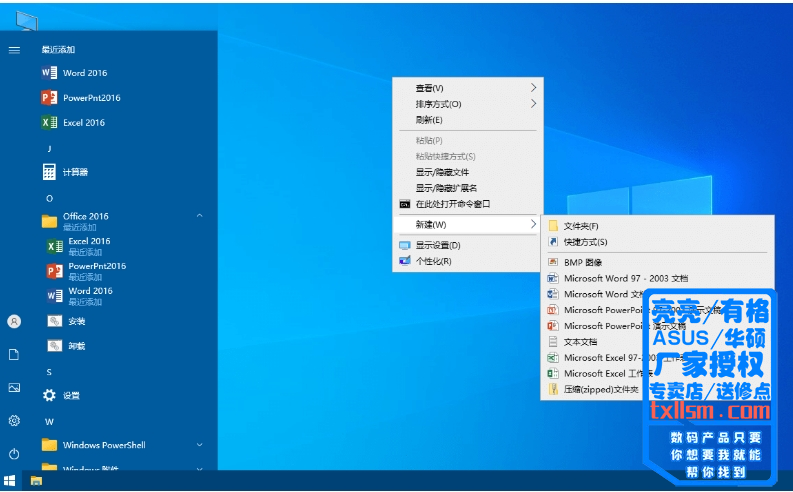Image resolution: width=793 pixels, height=492 pixels.
Task: Create a Microsoft PowerPoint 97-2003 presentation
Action: pyautogui.click(x=657, y=310)
